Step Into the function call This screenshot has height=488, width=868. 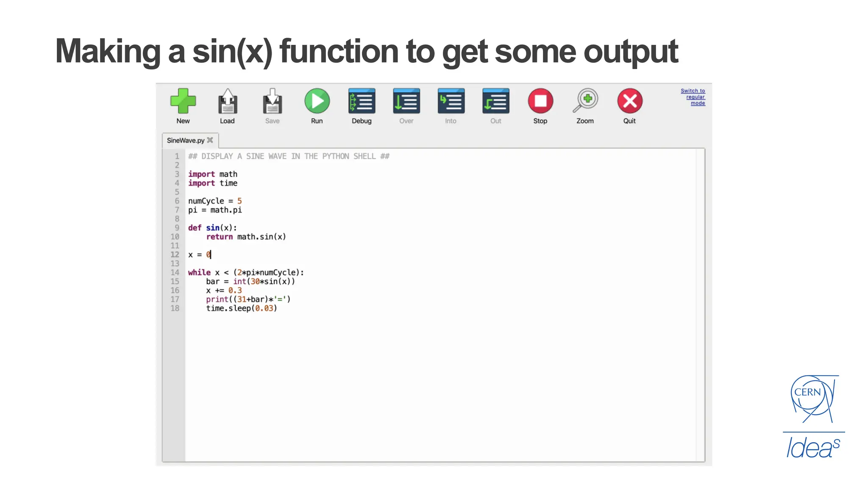[451, 101]
